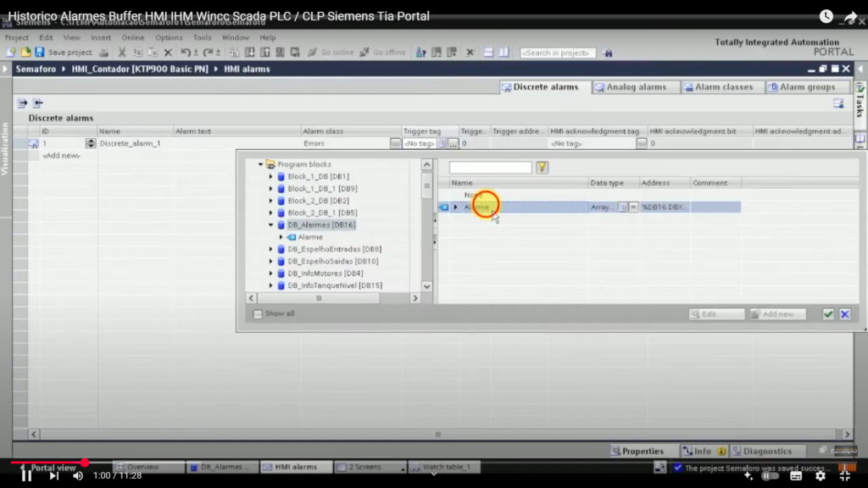Click Add new row in alarms table
Viewport: 868px width, 488px height.
pos(61,156)
